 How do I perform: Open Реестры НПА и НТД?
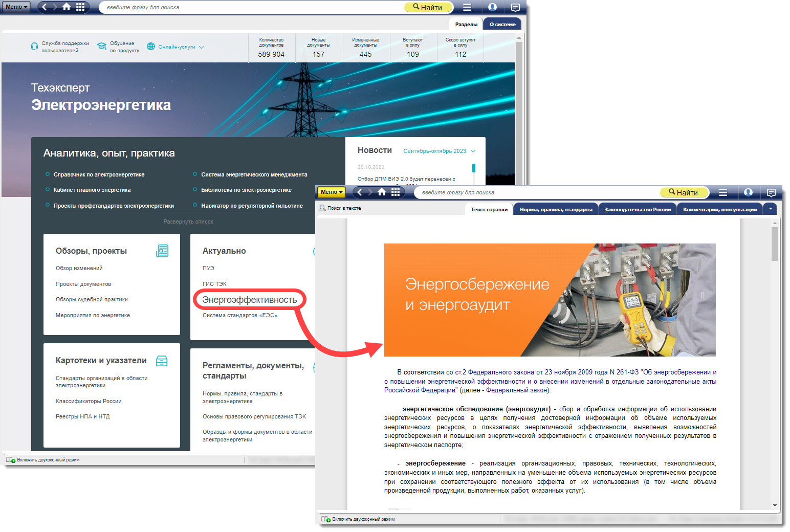[82, 416]
